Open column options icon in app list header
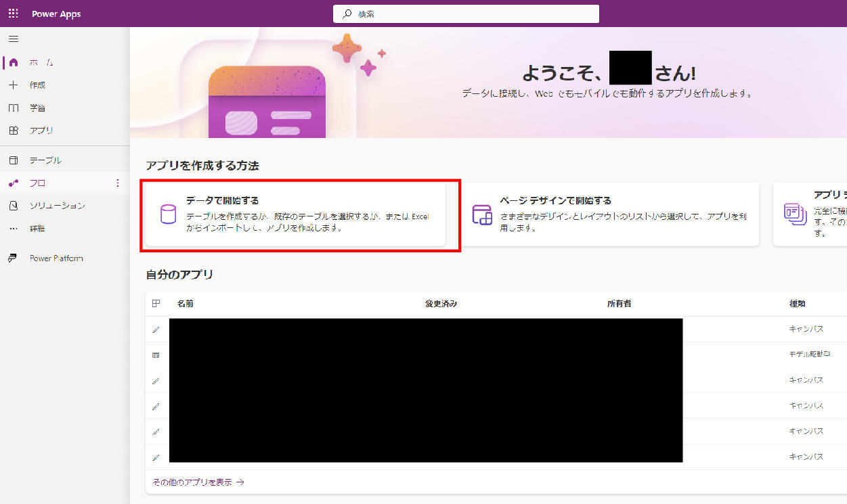 pos(156,304)
